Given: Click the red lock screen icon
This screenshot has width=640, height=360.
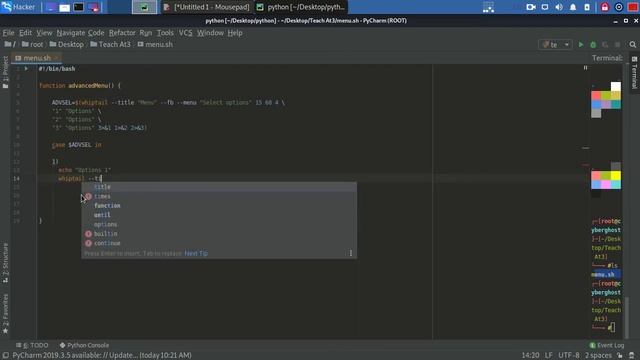Looking at the screenshot, I should point(604,7).
